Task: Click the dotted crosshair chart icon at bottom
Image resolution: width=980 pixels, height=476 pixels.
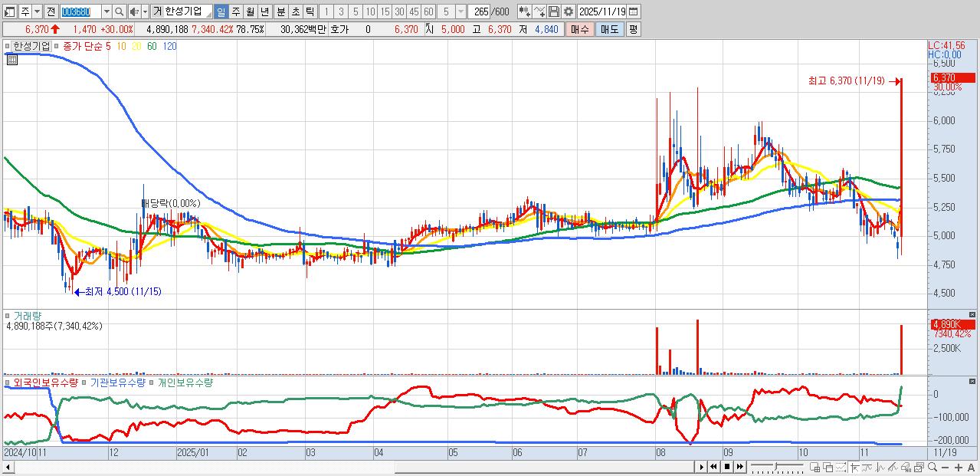Action: click(841, 467)
